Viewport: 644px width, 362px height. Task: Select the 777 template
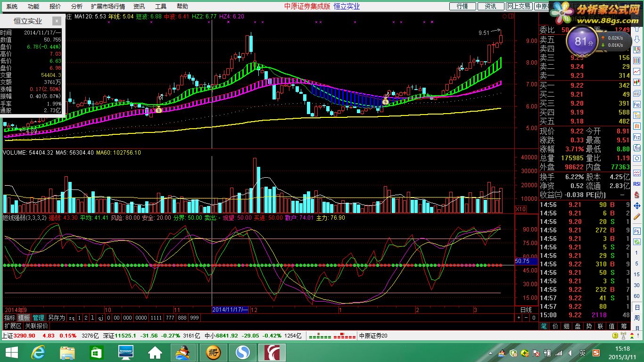click(170, 318)
